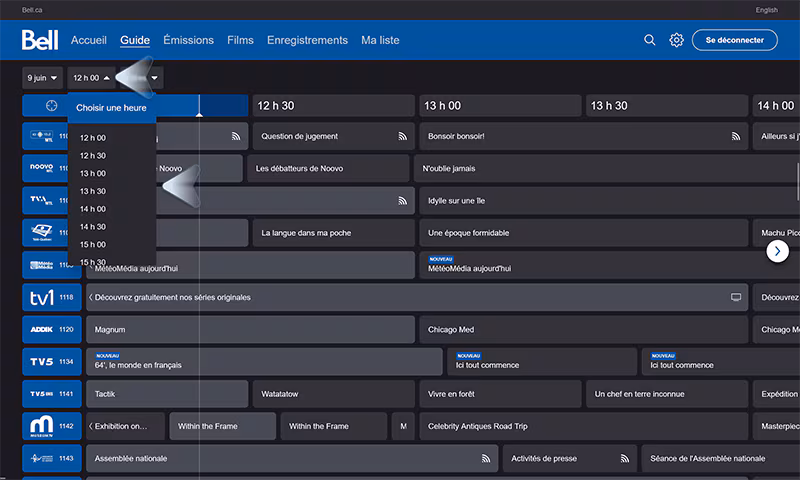Image resolution: width=800 pixels, height=480 pixels.
Task: Open Tactik program
Action: (167, 394)
